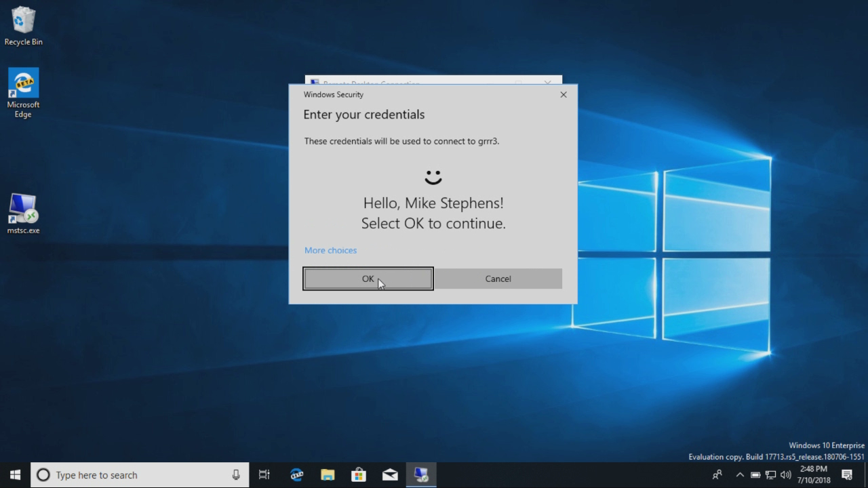Open the Remote Desktop app from the taskbar
The image size is (868, 488).
point(421,474)
